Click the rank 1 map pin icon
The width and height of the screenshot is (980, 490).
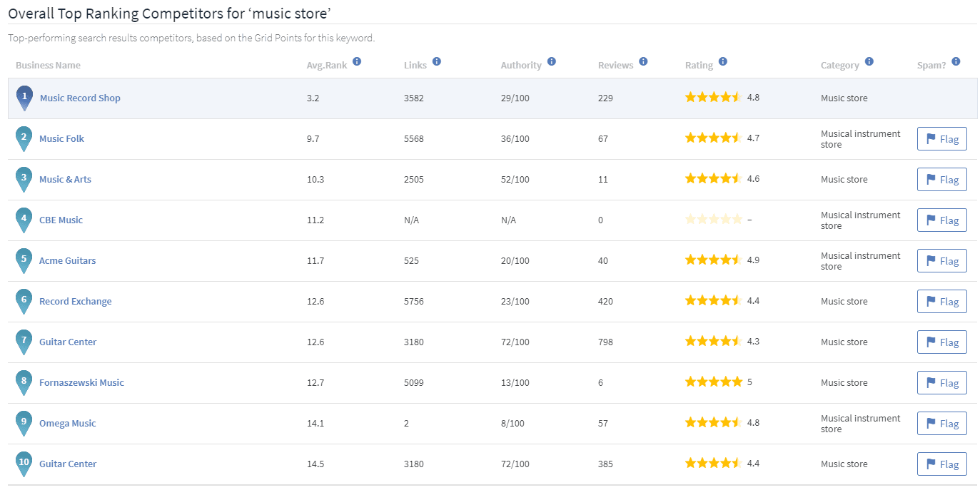point(24,98)
